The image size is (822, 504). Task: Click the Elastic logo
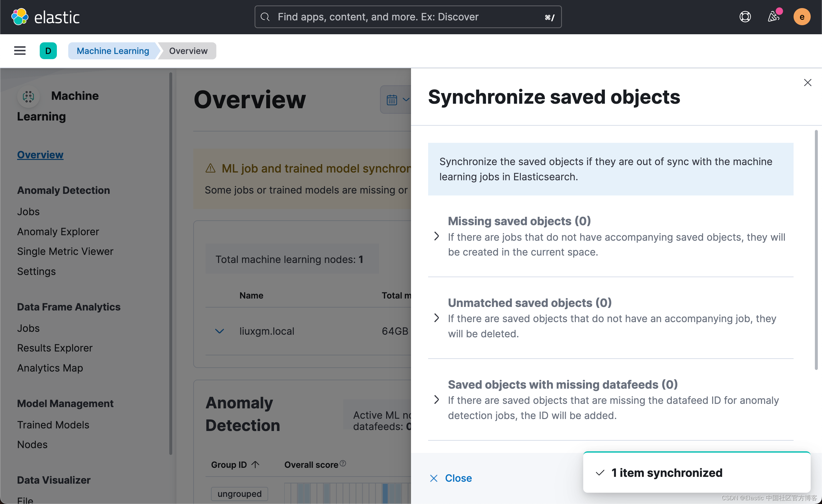(x=20, y=17)
